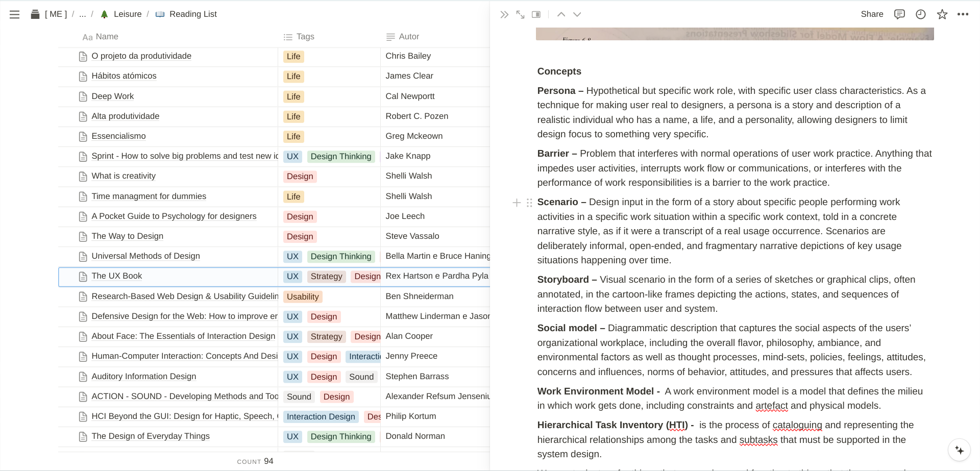Open Time managment for dummies entry
Screen dimensions: 980x471
[149, 196]
